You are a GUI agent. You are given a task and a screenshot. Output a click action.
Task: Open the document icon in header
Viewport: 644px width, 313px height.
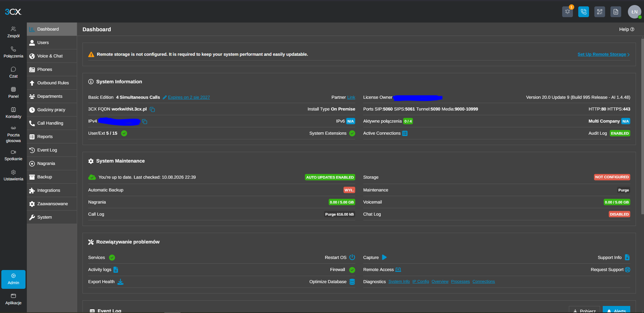tap(616, 12)
